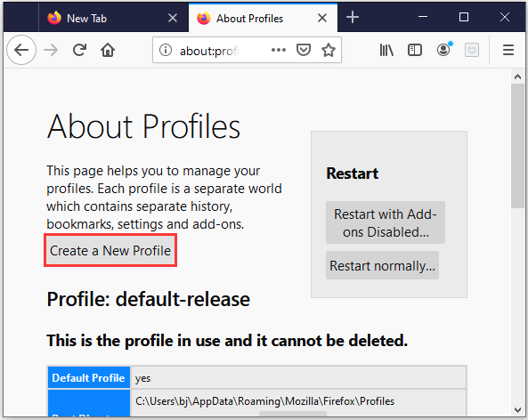Open the Library view

point(386,50)
